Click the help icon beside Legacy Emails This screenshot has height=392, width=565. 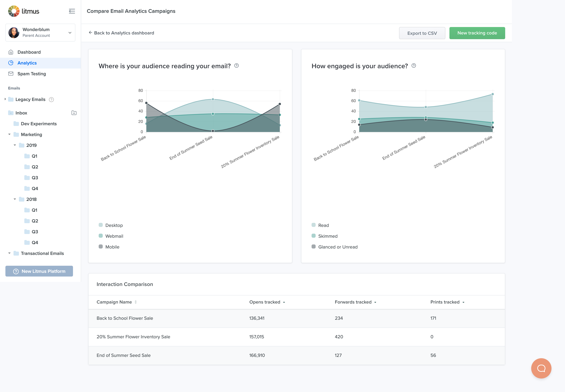[x=51, y=99]
